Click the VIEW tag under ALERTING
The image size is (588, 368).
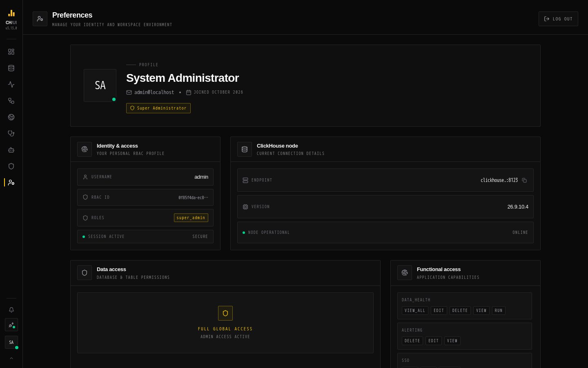[x=452, y=341]
